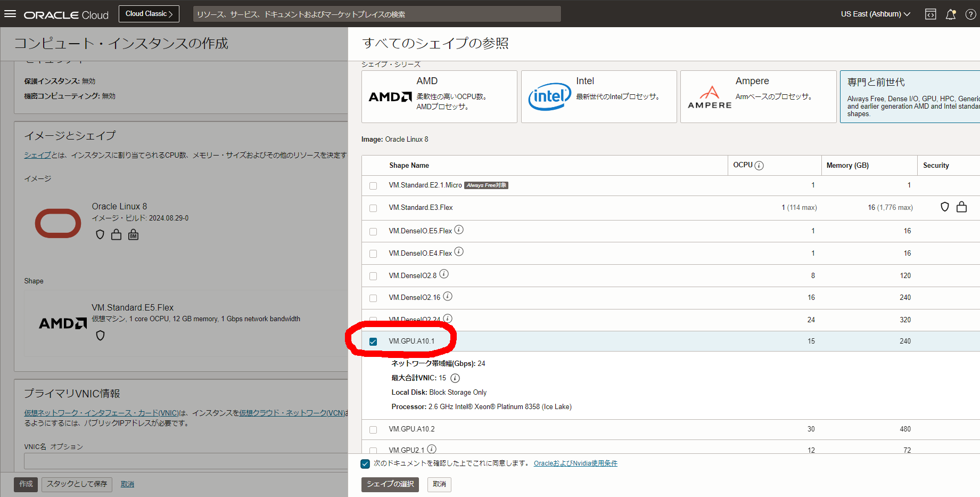
Task: Open the help question mark icon
Action: tap(971, 14)
